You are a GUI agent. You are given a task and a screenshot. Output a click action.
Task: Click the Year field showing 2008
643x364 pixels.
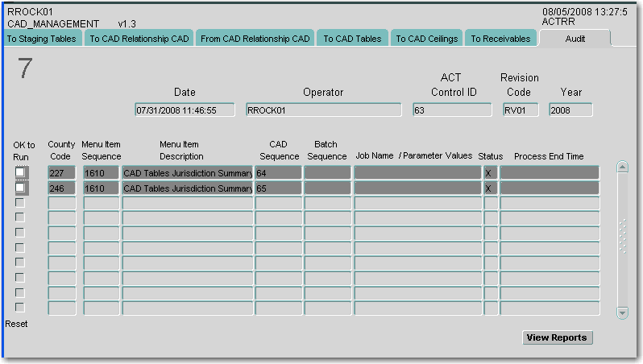coord(570,110)
